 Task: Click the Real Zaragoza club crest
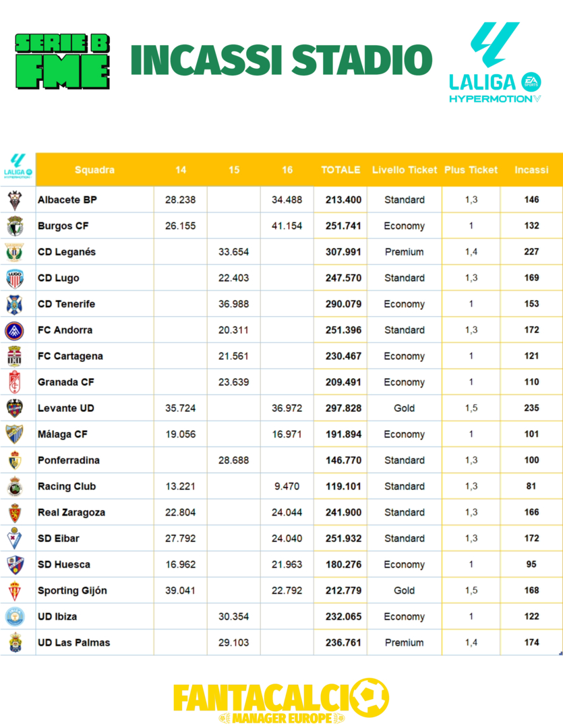15,512
